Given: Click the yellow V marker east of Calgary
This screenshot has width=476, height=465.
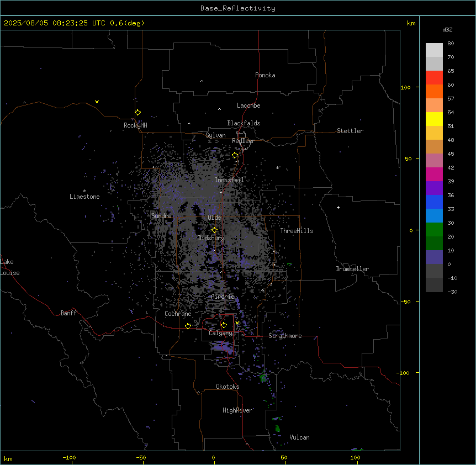Looking at the screenshot, I should [x=237, y=323].
